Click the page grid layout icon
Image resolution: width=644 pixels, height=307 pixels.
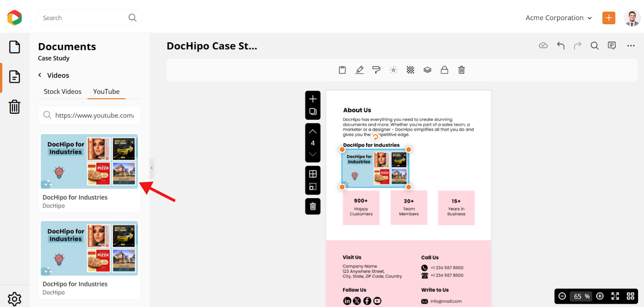[313, 174]
